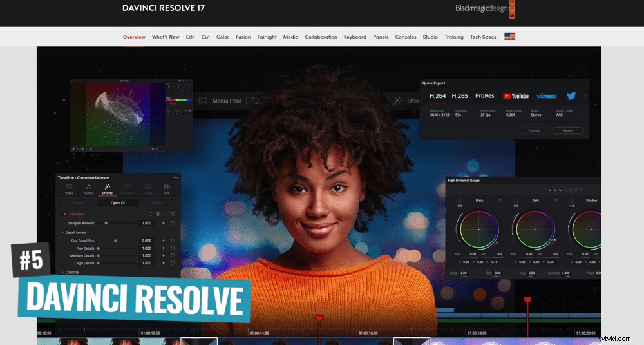Open the Tech Specs page
Image resolution: width=644 pixels, height=345 pixels.
pyautogui.click(x=483, y=37)
